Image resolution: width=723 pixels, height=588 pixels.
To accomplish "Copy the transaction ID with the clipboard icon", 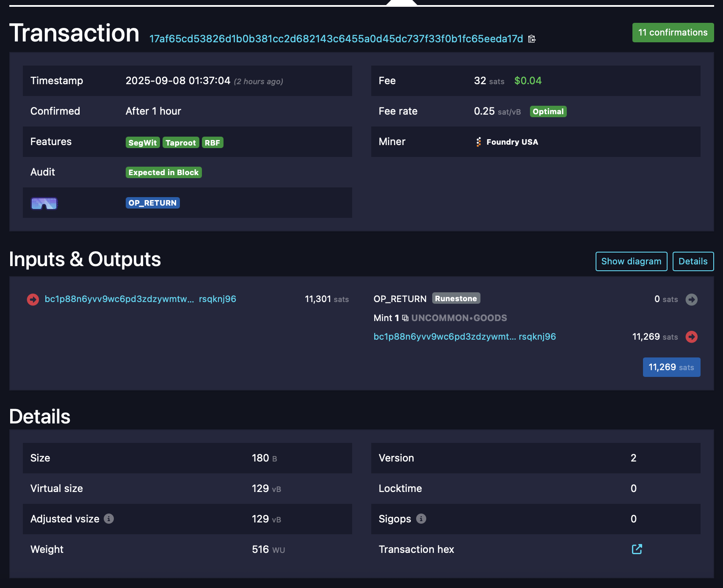I will [532, 39].
